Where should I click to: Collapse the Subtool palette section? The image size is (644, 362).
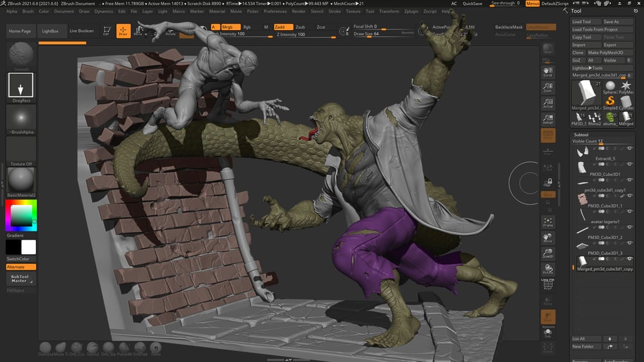[x=581, y=135]
